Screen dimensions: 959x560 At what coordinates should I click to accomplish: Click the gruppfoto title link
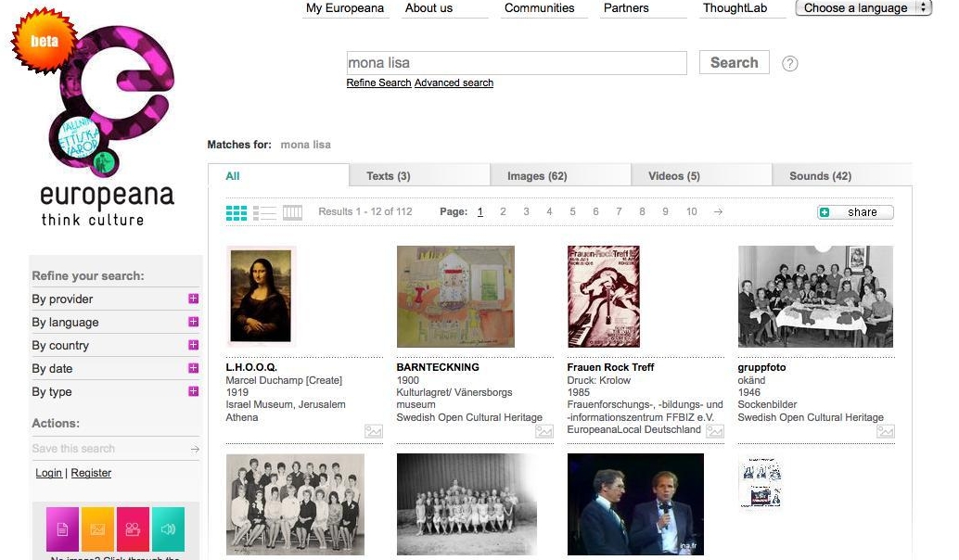[x=761, y=367]
